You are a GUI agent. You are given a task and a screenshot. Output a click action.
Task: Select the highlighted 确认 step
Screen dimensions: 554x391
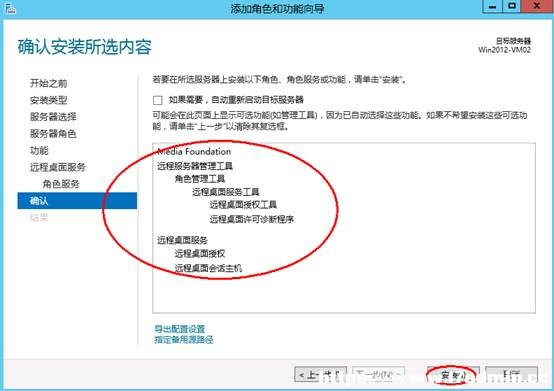[77, 201]
